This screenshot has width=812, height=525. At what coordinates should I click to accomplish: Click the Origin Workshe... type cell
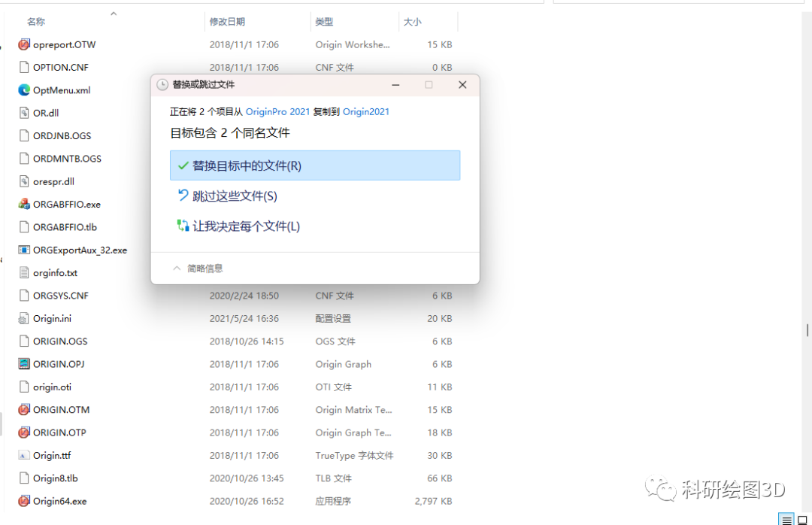[353, 44]
